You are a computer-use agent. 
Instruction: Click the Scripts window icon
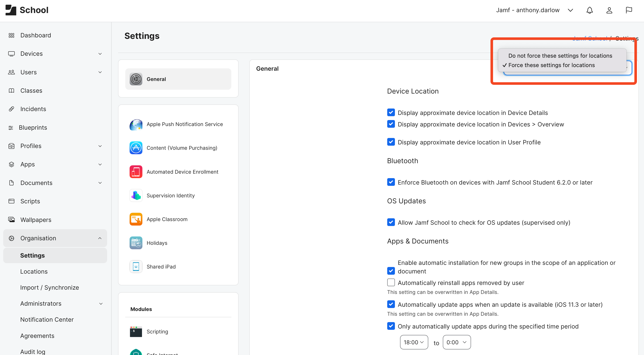[12, 201]
